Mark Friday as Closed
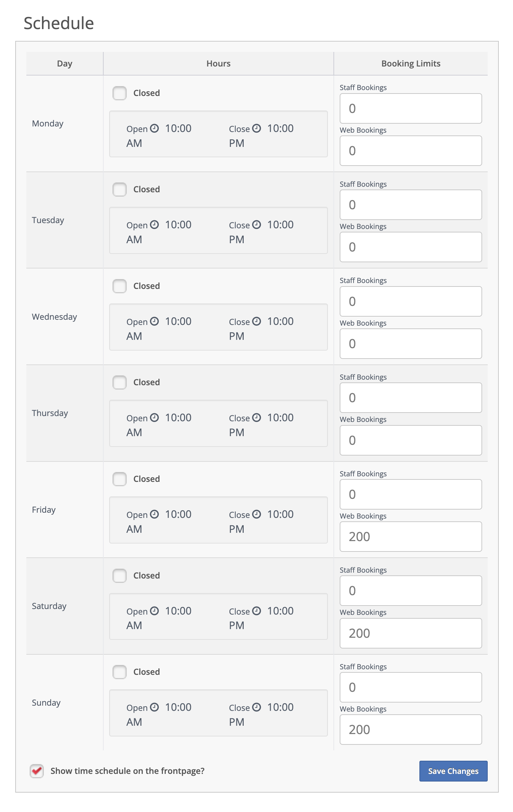Image resolution: width=513 pixels, height=812 pixels. (120, 479)
